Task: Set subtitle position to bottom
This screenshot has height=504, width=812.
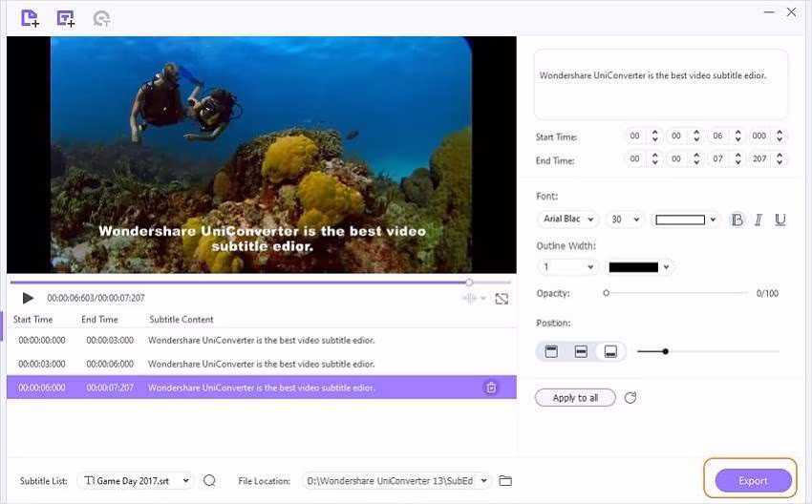Action: coord(610,352)
